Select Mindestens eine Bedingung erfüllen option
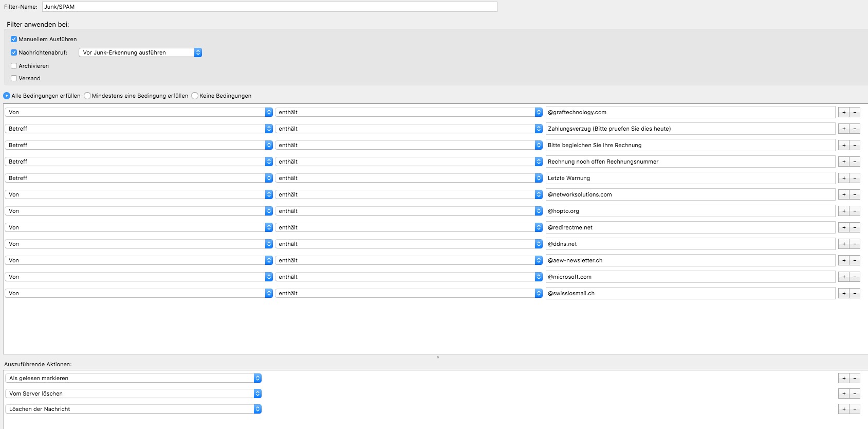This screenshot has height=429, width=868. [x=87, y=96]
